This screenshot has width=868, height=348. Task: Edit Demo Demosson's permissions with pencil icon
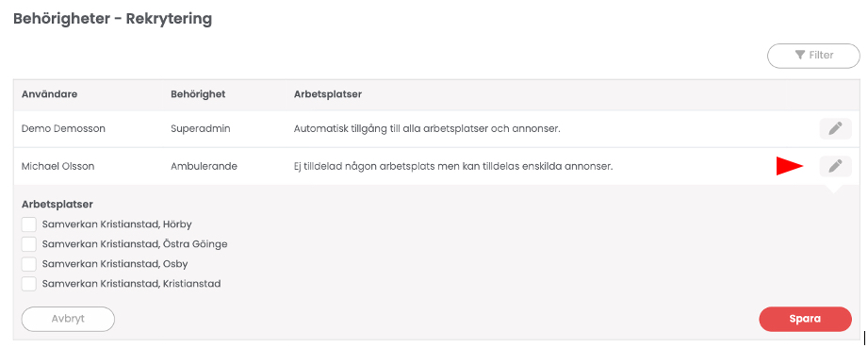pos(835,128)
